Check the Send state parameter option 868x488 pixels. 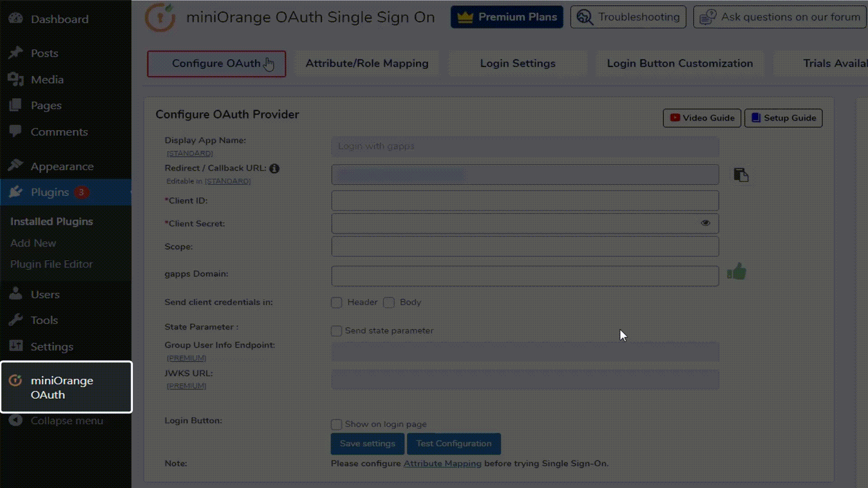336,331
